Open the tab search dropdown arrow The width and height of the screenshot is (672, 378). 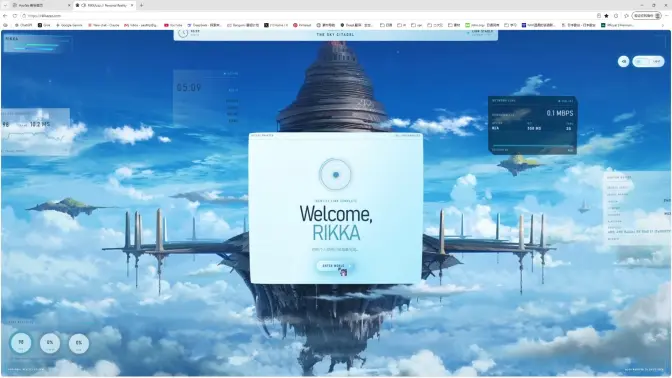pyautogui.click(x=5, y=5)
